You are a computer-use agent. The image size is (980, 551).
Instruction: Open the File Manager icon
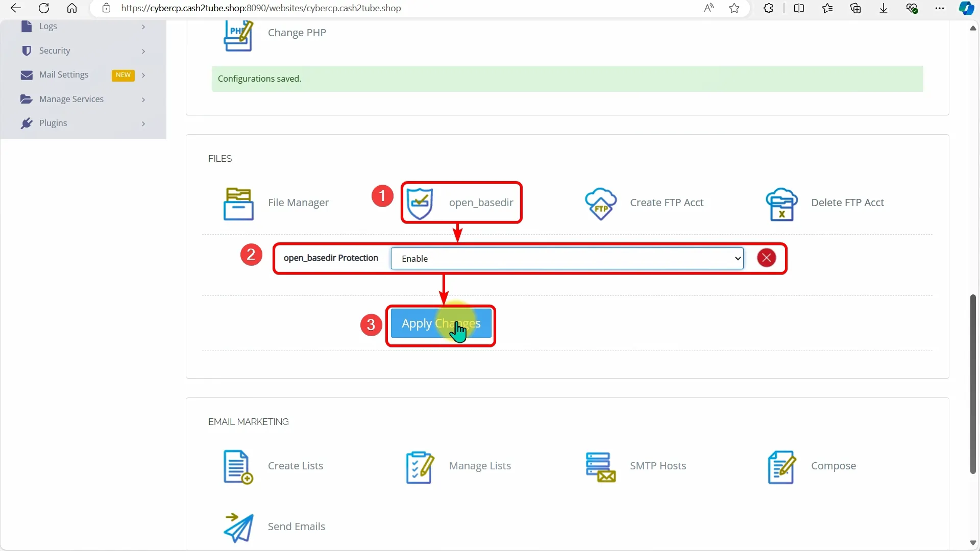click(x=238, y=204)
